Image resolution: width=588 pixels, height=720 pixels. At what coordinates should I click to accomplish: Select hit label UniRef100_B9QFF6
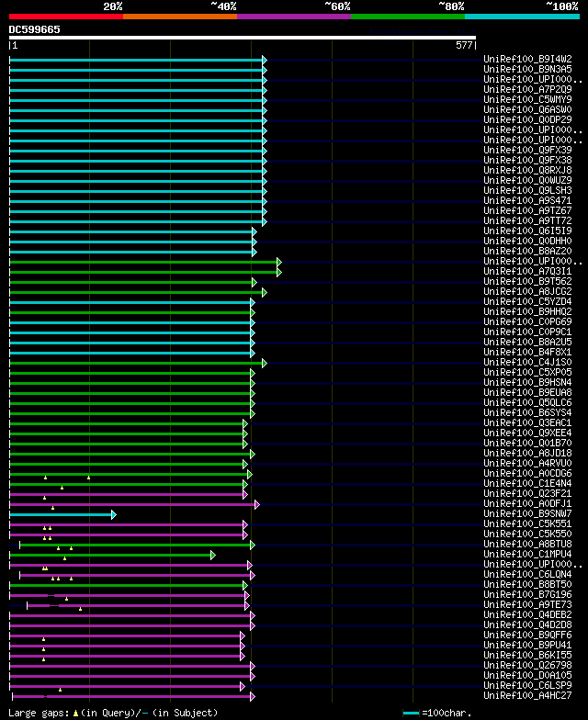(527, 636)
